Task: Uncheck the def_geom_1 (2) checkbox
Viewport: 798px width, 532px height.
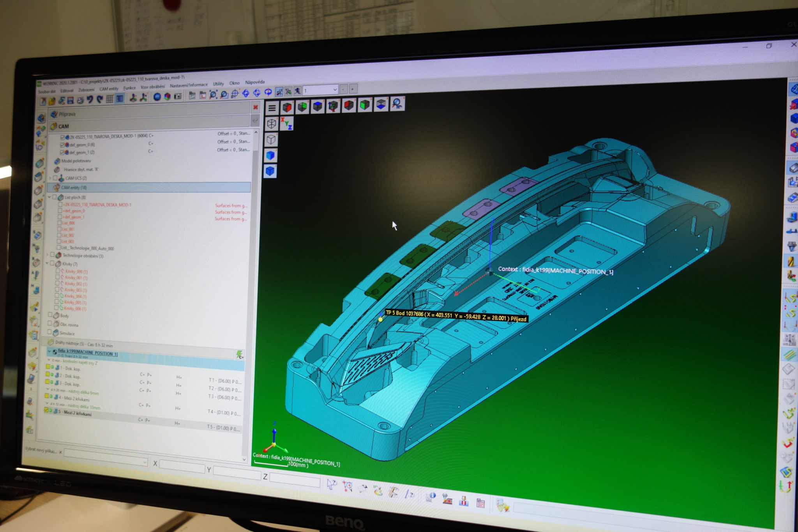Action: click(62, 153)
